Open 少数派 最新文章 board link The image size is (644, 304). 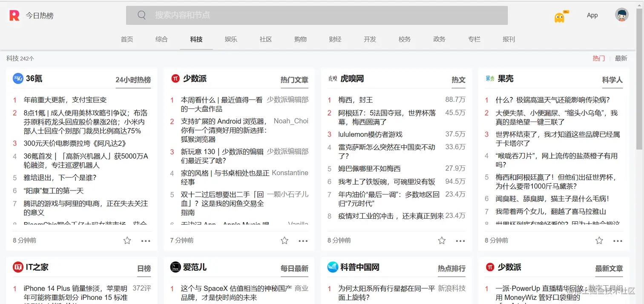tap(609, 269)
